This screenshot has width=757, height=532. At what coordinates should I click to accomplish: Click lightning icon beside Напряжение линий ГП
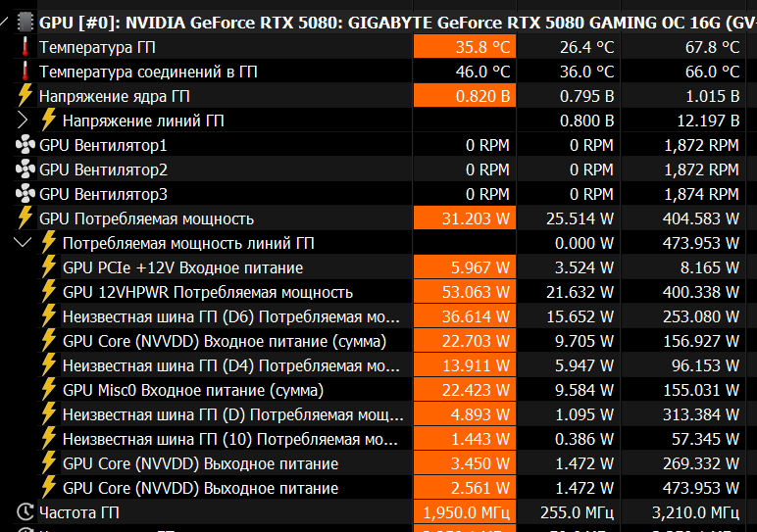(x=49, y=121)
